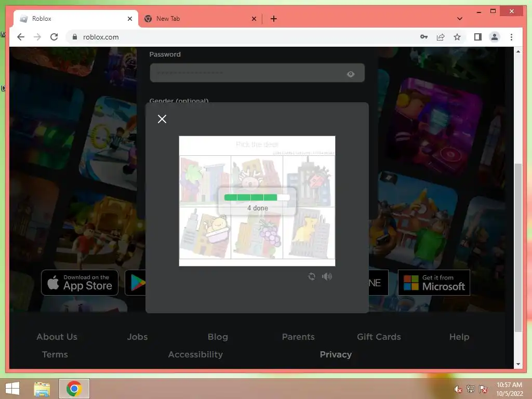The width and height of the screenshot is (532, 399).
Task: Open a new browser tab with plus
Action: [x=273, y=19]
